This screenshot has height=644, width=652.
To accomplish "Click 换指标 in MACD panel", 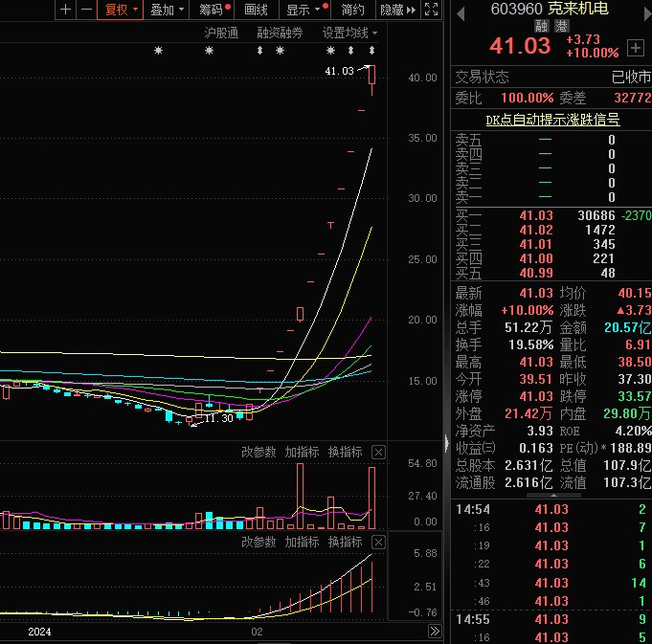I will (x=345, y=542).
